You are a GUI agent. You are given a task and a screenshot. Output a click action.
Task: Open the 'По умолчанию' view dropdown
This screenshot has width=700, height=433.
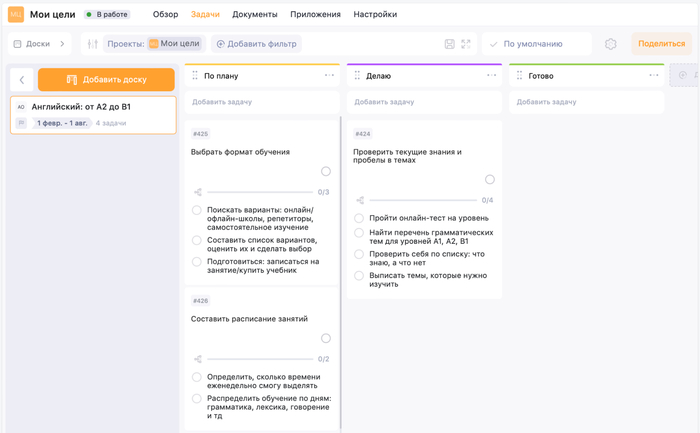pos(536,44)
